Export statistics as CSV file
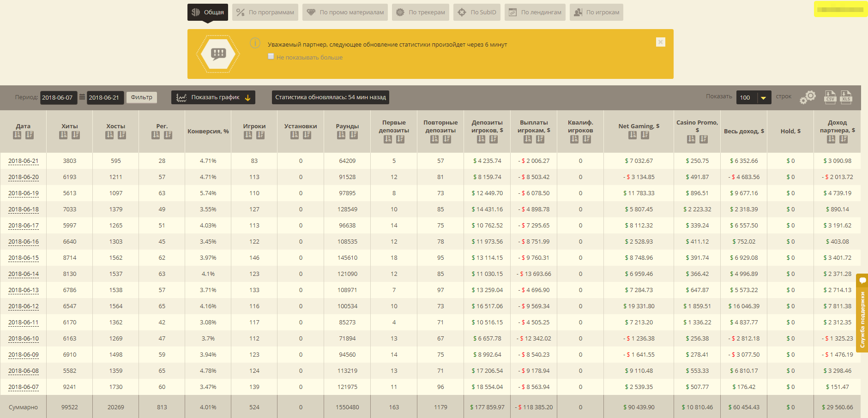 pyautogui.click(x=830, y=97)
